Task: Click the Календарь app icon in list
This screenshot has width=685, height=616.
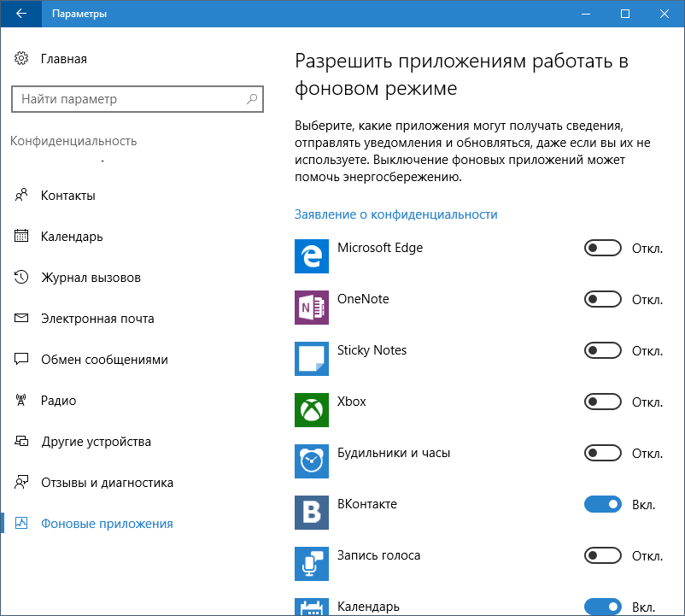Action: tap(312, 607)
